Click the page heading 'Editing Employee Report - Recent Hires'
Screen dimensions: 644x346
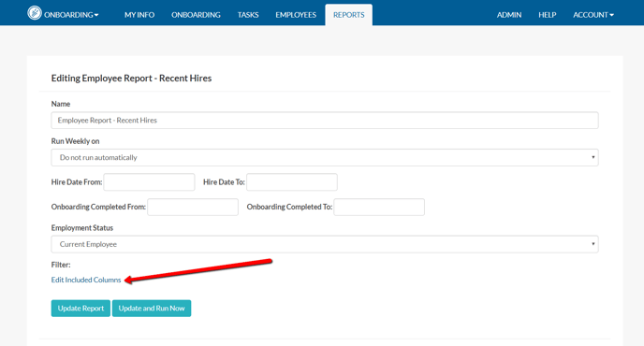[x=131, y=78]
